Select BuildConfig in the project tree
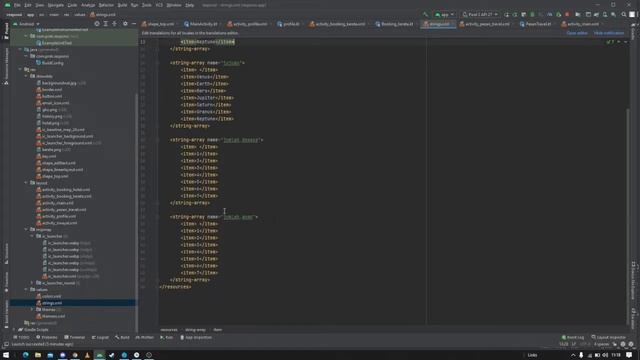640x360 pixels. click(53, 63)
